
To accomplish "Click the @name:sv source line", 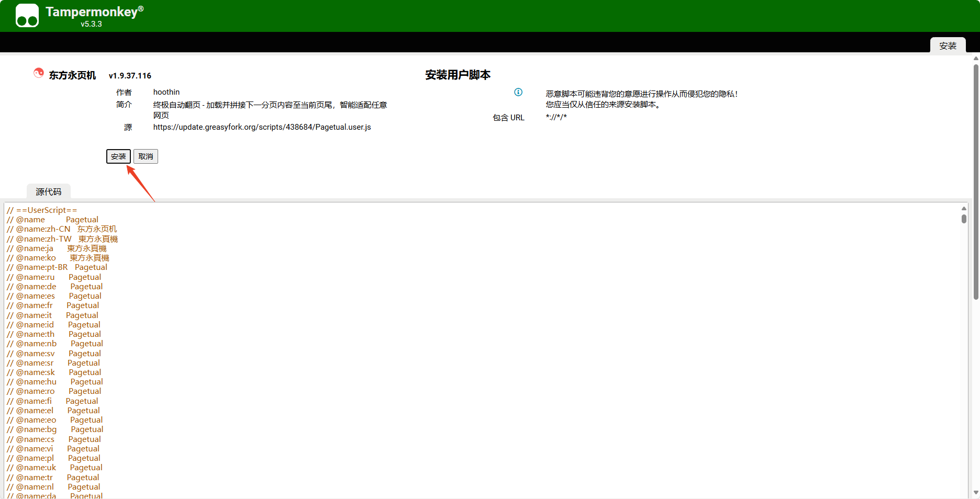I will click(54, 354).
